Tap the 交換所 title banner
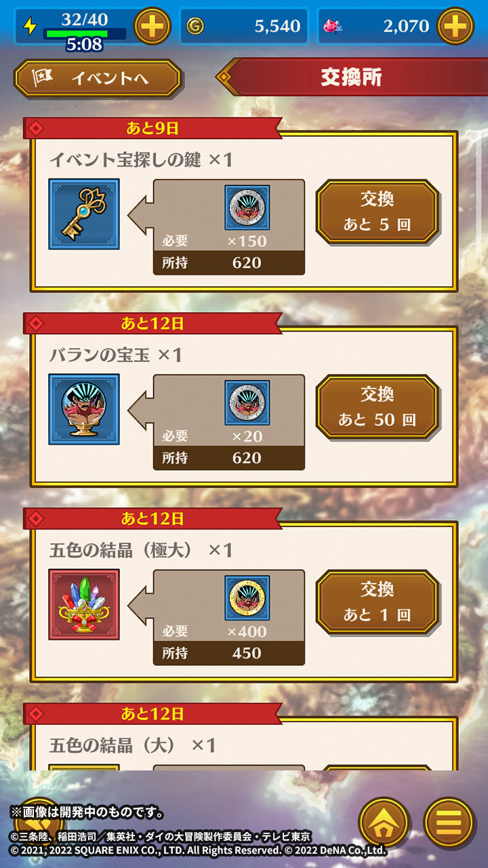The image size is (488, 868). [x=352, y=77]
